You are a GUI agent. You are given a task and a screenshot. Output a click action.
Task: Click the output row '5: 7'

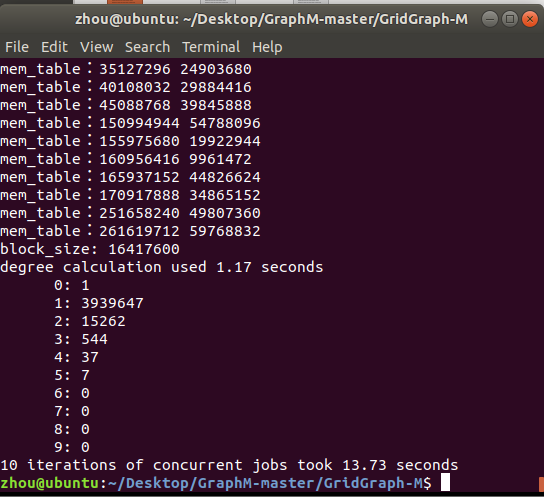72,376
